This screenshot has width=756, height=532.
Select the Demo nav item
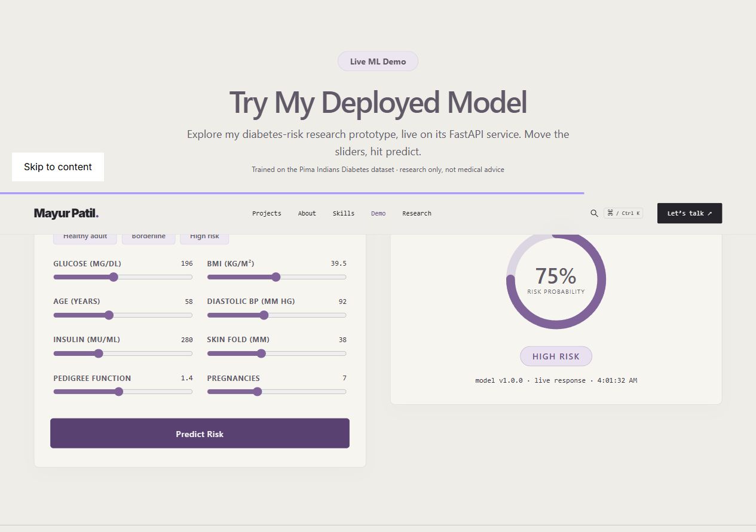point(378,213)
